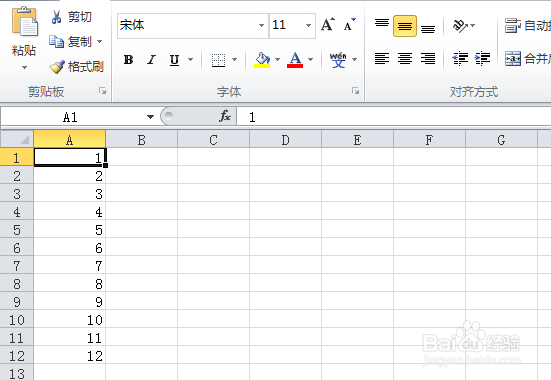Increase font size with large A icon

click(328, 25)
